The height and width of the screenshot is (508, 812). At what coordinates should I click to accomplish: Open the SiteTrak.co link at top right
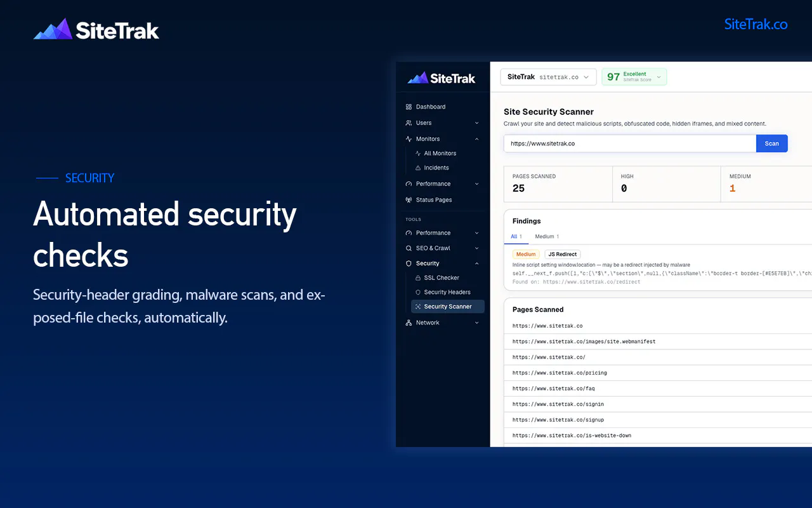[x=756, y=24]
